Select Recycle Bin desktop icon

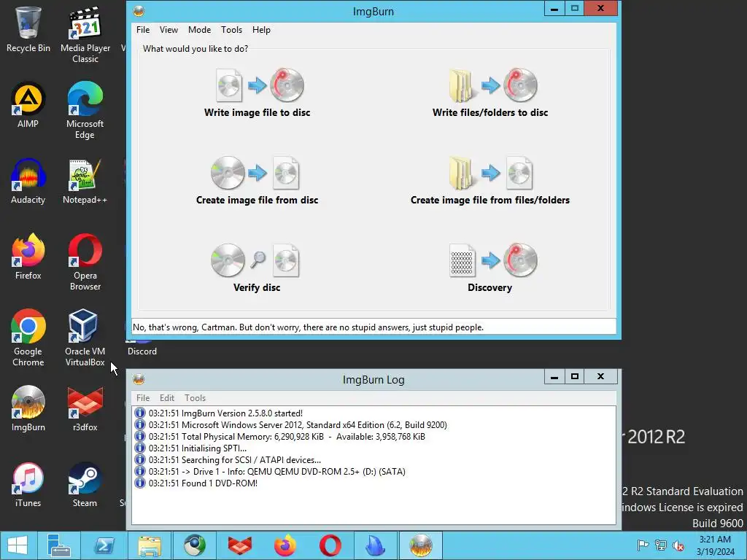28,29
